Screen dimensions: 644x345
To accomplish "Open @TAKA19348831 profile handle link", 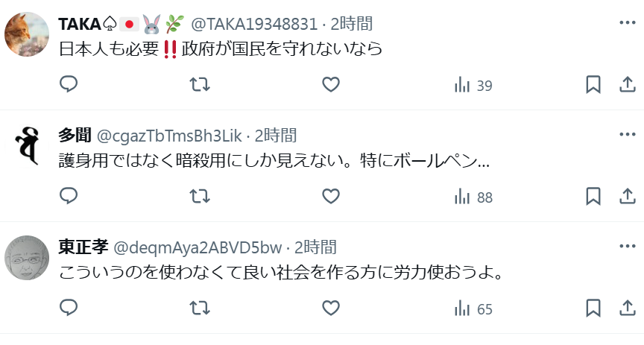I will coord(254,24).
